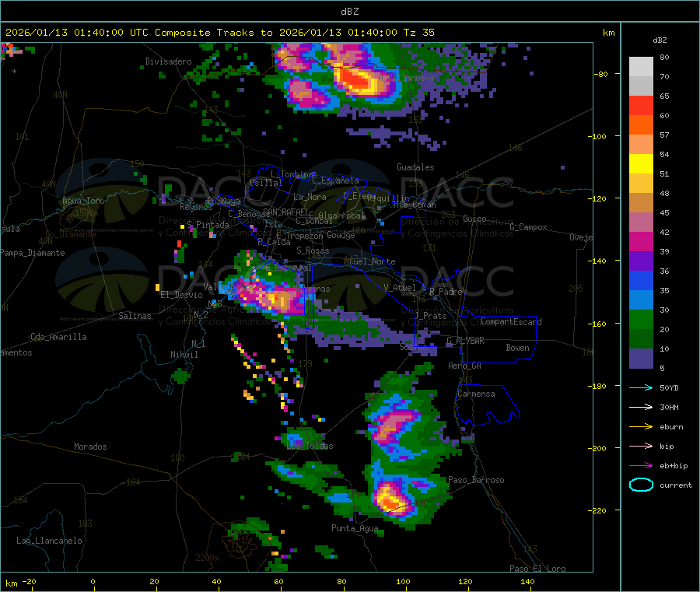
Task: Click the dBZ title at top
Action: pyautogui.click(x=349, y=12)
